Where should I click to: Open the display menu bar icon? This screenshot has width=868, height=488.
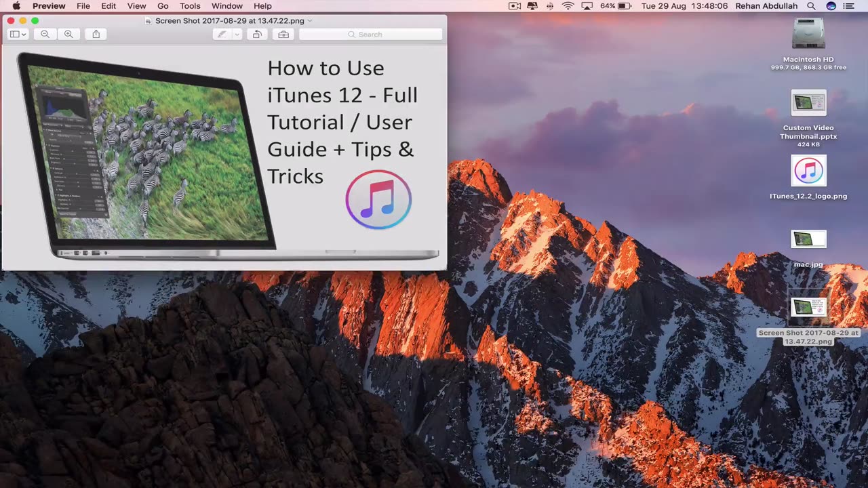[533, 6]
